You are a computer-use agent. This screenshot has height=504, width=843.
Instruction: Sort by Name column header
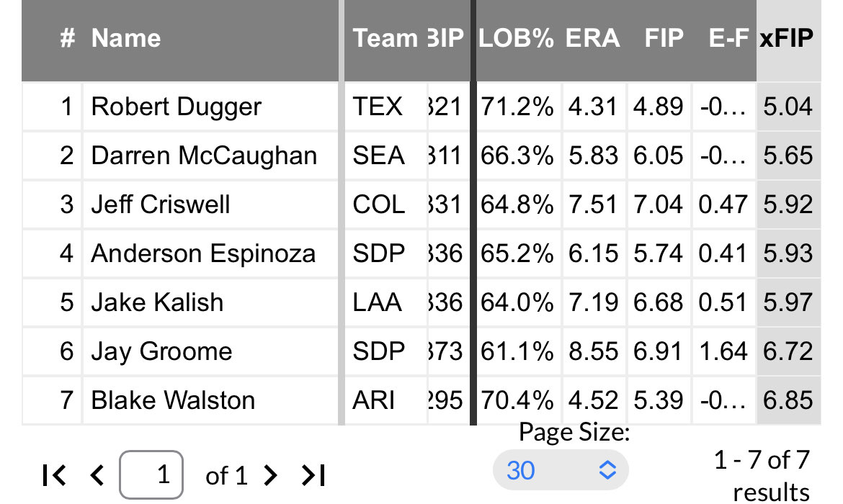[126, 38]
